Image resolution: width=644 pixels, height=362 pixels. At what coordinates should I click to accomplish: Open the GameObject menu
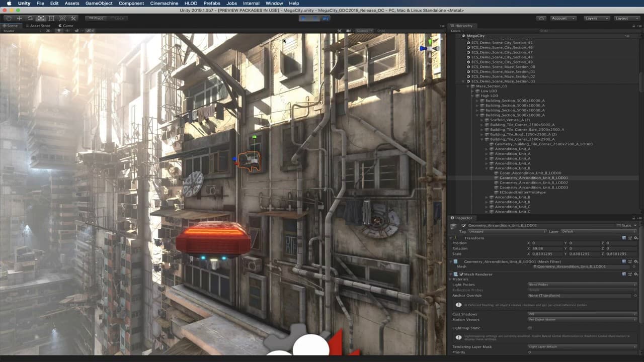click(x=99, y=4)
